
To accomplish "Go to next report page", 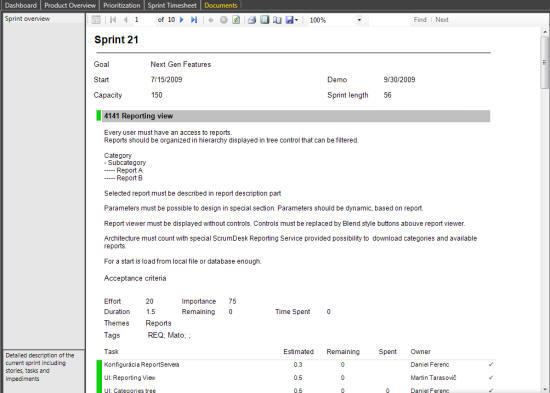I will pyautogui.click(x=182, y=20).
